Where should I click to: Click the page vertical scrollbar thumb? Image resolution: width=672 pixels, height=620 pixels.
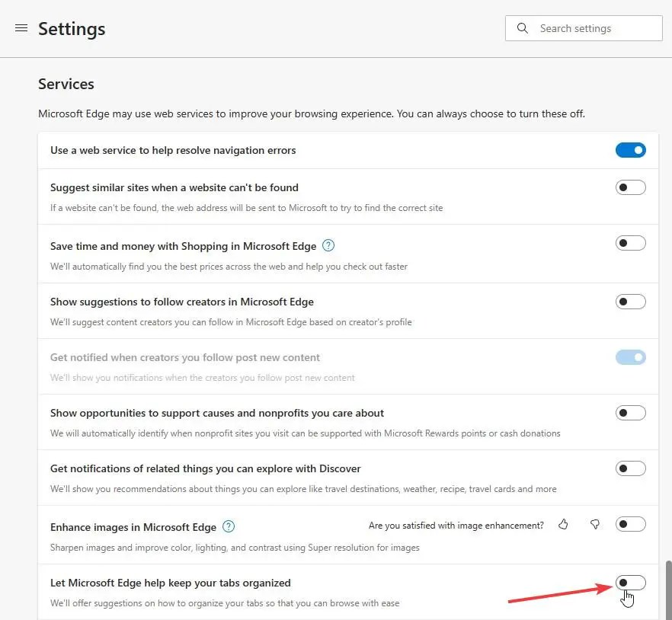(669, 590)
